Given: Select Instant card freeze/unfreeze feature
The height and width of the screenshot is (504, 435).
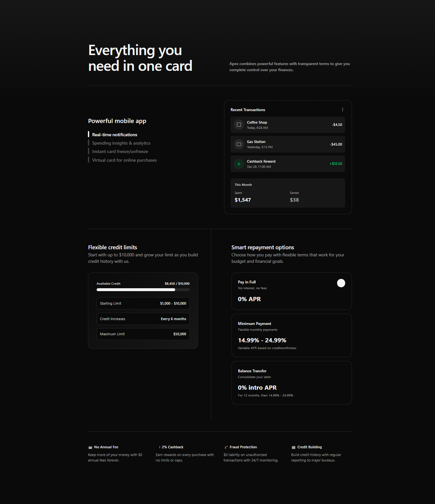Looking at the screenshot, I should tap(120, 151).
